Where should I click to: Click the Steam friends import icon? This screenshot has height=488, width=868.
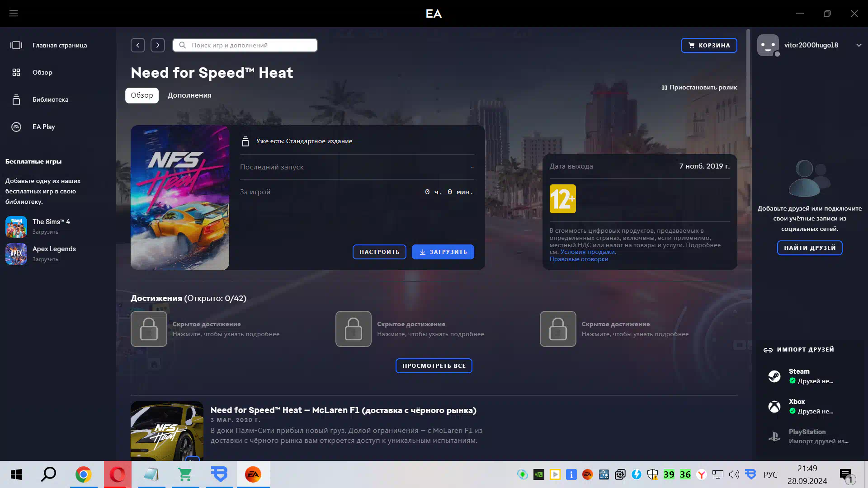click(774, 376)
